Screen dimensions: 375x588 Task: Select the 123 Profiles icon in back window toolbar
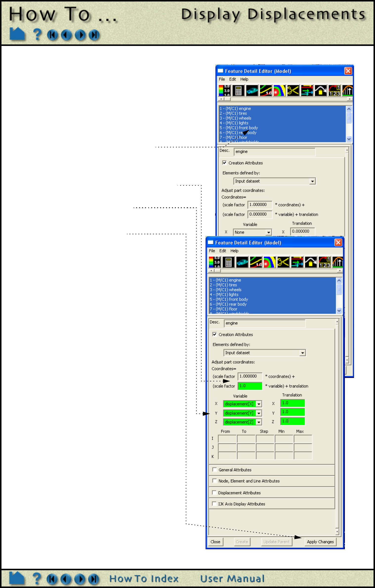coord(334,90)
